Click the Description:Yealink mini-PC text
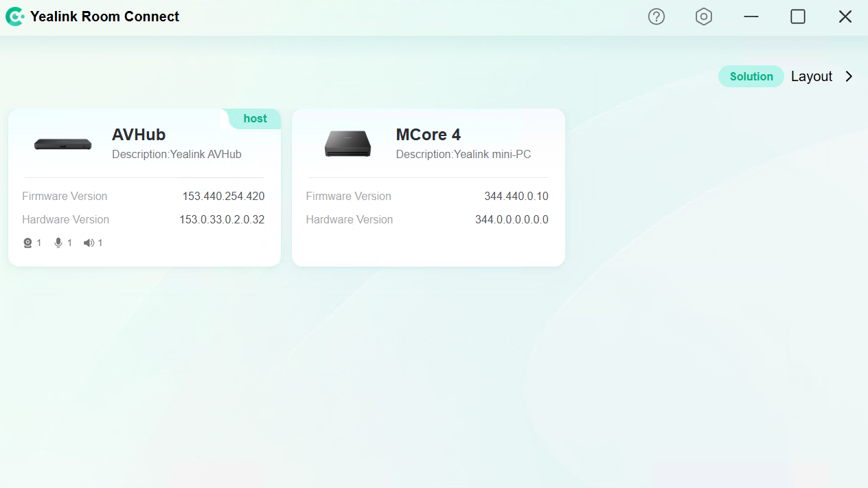This screenshot has height=488, width=868. [464, 154]
